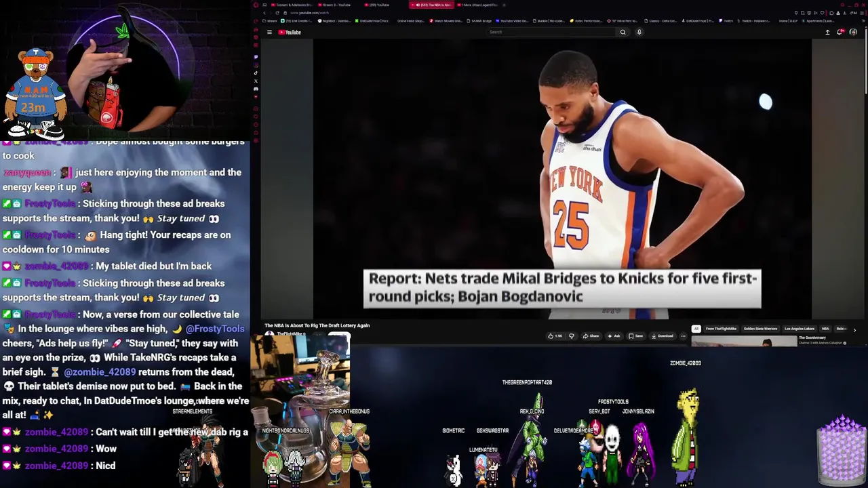Go to the YouTube logo home link
The image size is (868, 488).
point(290,32)
